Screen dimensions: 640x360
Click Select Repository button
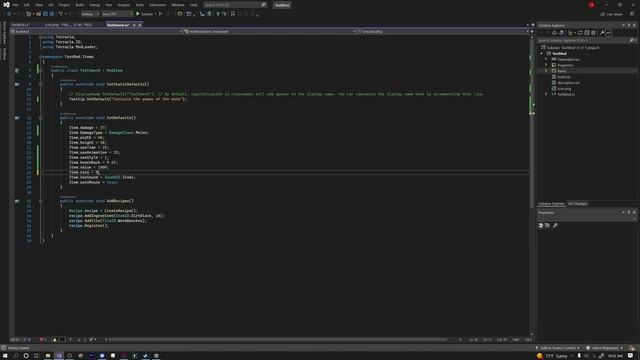click(x=605, y=348)
